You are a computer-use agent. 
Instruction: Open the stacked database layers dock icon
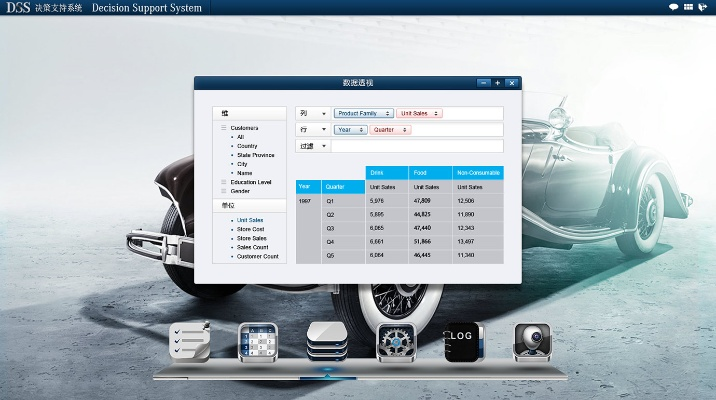[x=327, y=342]
